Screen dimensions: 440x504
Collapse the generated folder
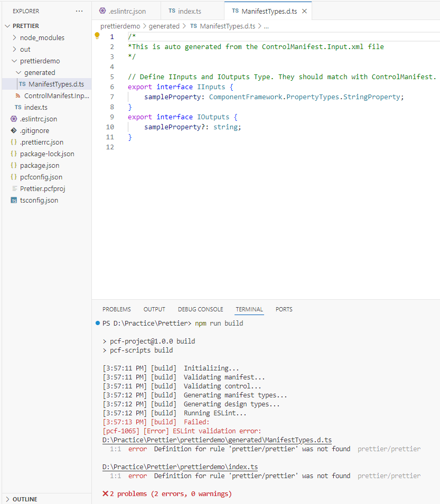[18, 73]
